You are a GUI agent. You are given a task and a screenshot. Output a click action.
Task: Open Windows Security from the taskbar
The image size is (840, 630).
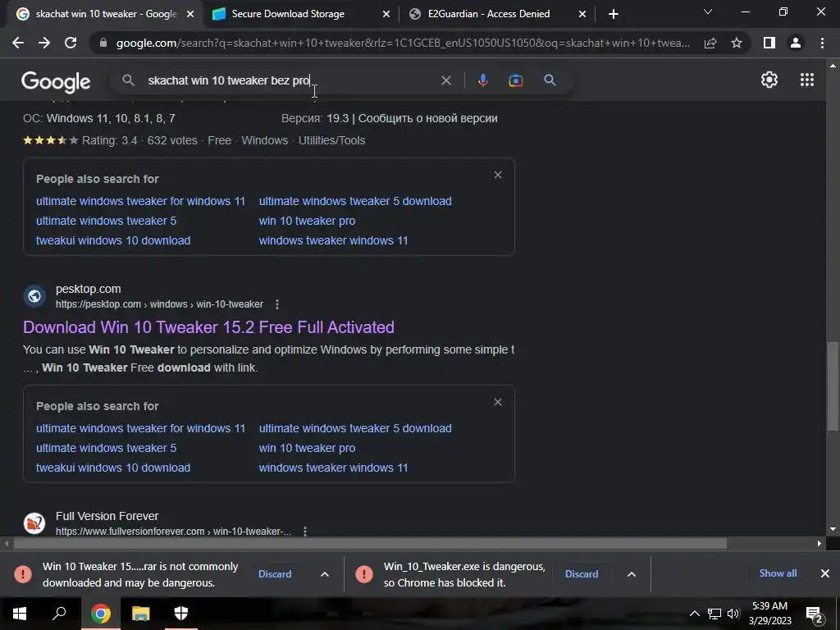click(181, 614)
